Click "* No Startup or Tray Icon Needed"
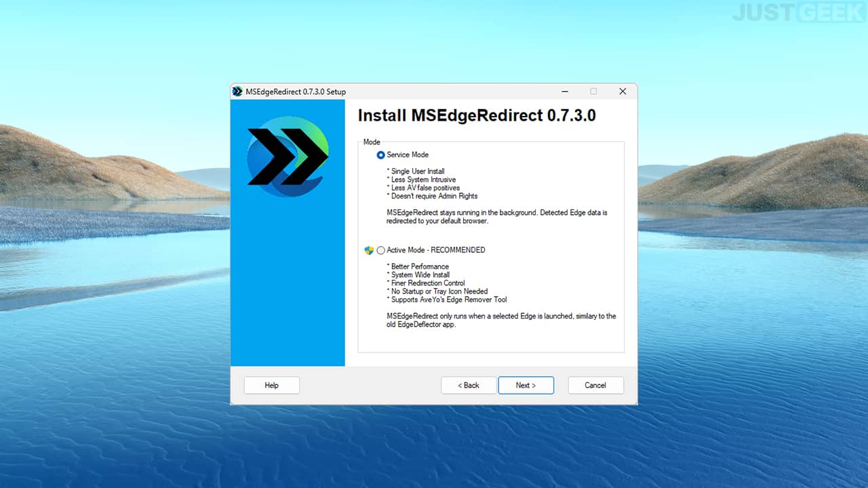 click(437, 291)
